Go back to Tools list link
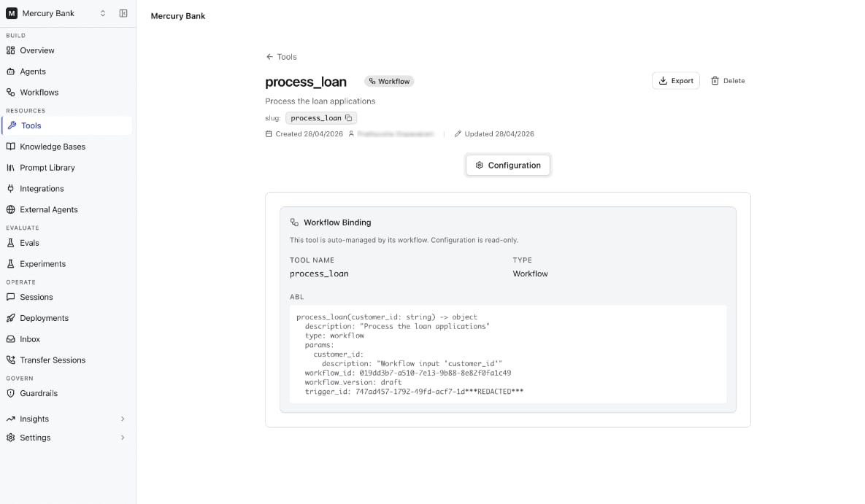The height and width of the screenshot is (504, 865). click(286, 57)
